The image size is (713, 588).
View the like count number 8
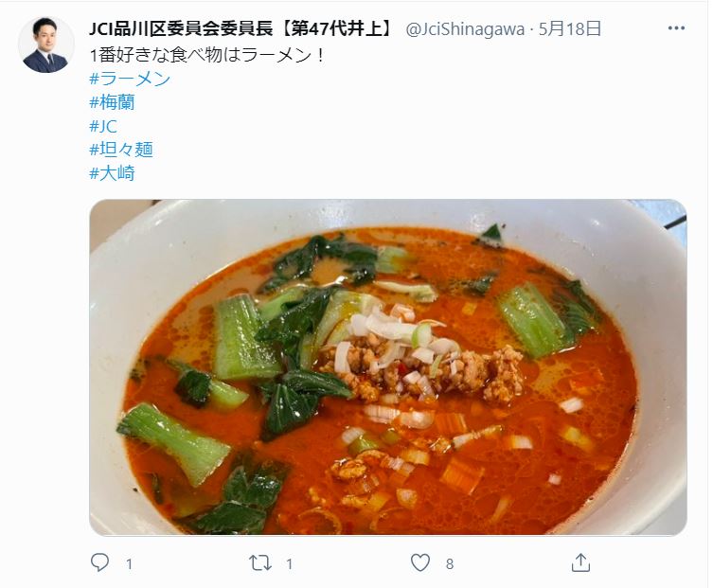pyautogui.click(x=450, y=564)
